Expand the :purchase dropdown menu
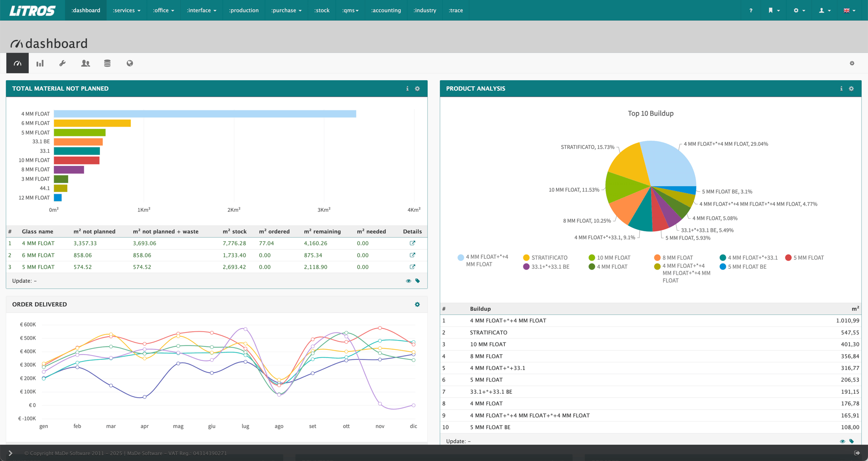The height and width of the screenshot is (461, 868). tap(286, 10)
